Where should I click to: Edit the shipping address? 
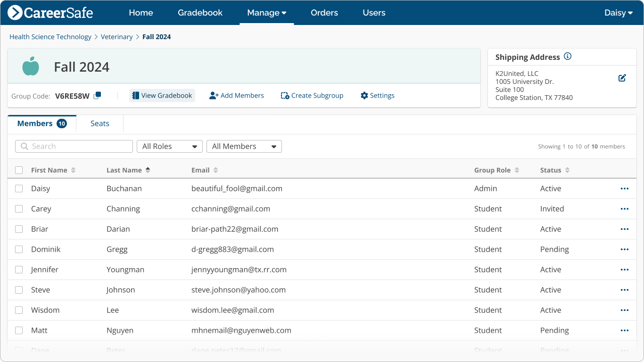(x=622, y=78)
